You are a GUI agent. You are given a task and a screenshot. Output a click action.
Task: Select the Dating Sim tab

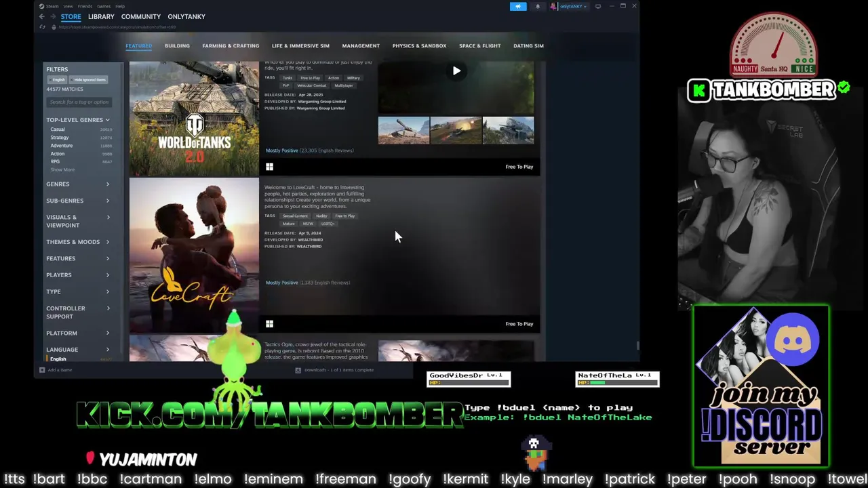528,45
